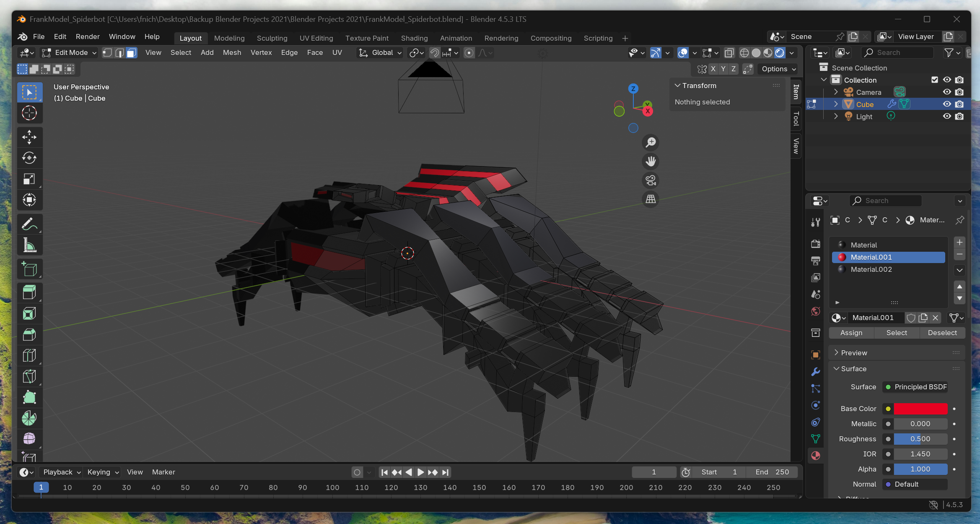
Task: Uncheck the Collection exclude checkbox
Action: click(x=934, y=80)
